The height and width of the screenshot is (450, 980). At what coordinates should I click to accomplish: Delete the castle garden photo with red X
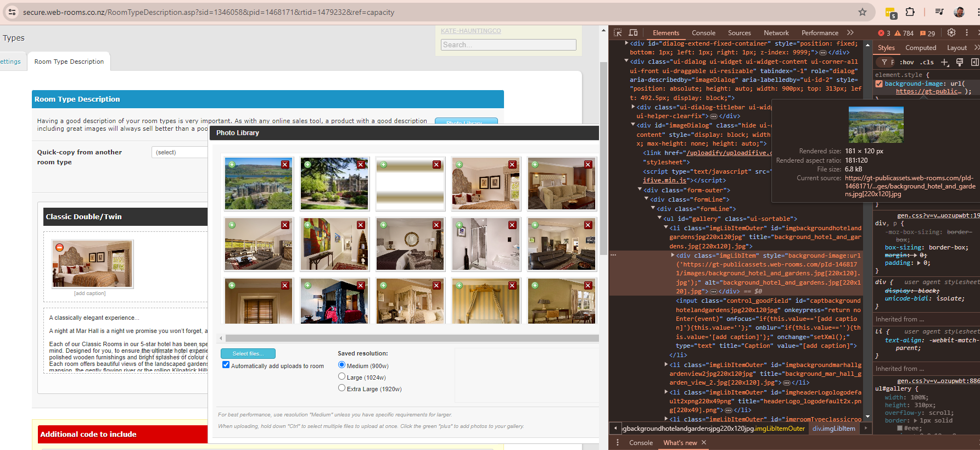coord(361,165)
